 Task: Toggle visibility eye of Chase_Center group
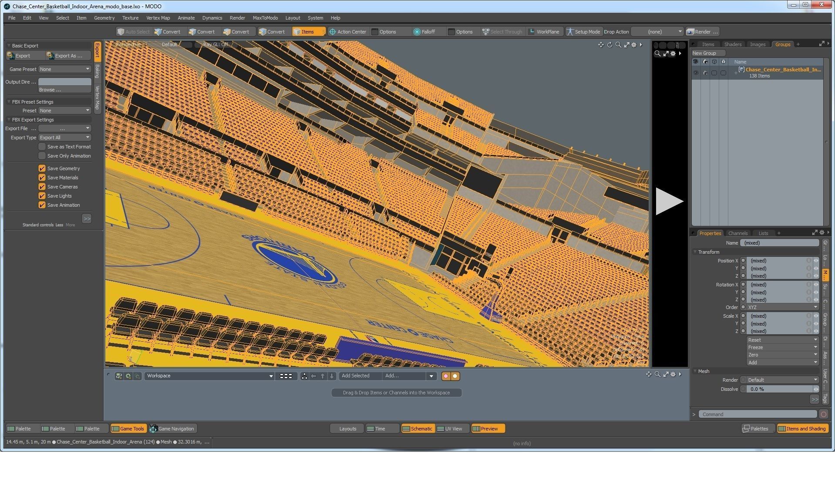tap(696, 73)
